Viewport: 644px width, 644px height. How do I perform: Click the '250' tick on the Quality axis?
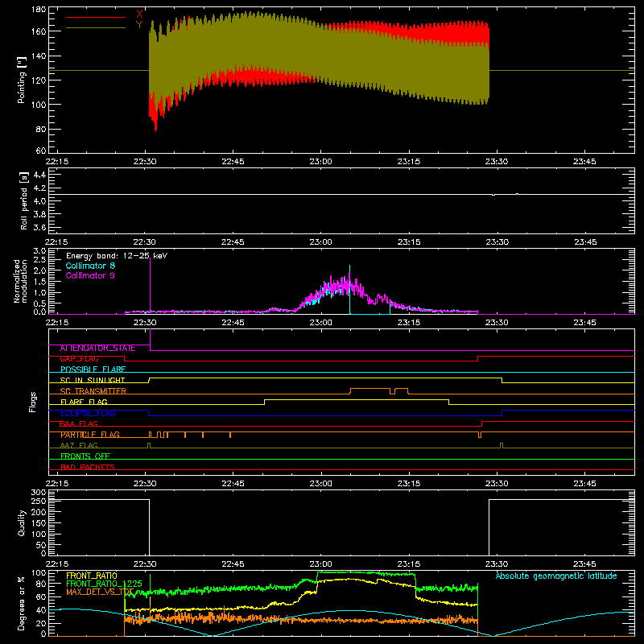click(x=39, y=501)
